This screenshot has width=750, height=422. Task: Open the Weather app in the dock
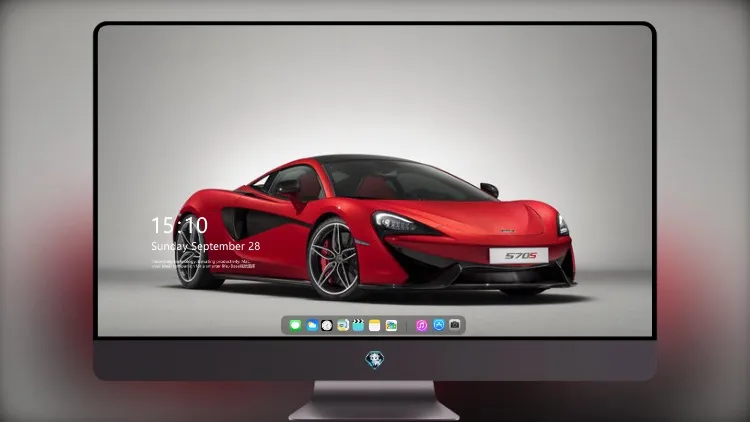(311, 325)
